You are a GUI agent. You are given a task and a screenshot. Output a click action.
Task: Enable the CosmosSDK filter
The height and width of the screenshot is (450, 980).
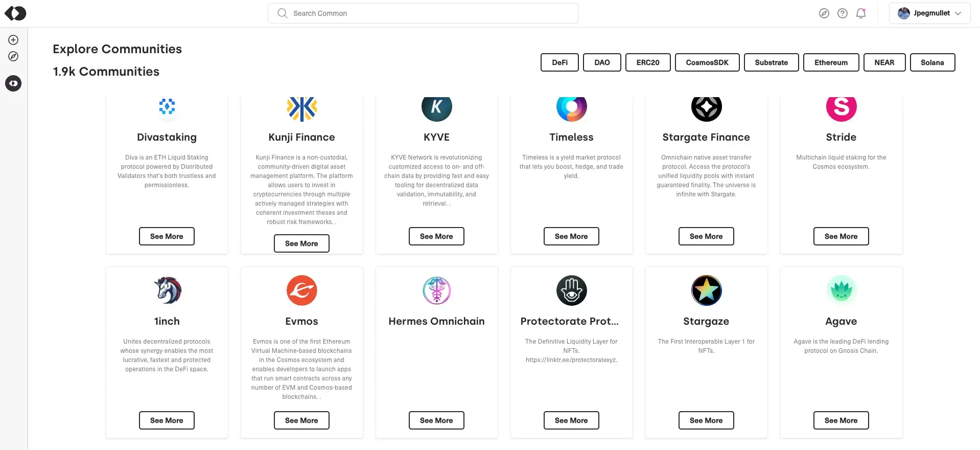707,62
